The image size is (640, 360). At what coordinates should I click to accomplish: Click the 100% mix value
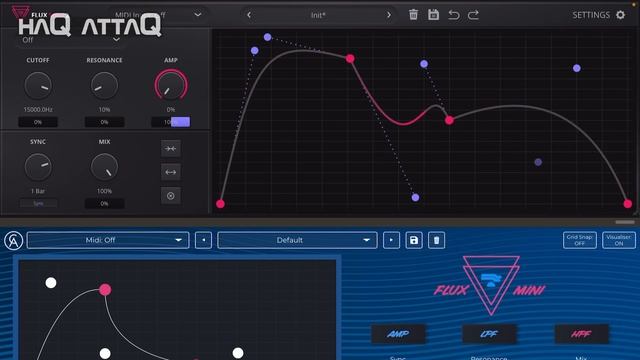104,191
